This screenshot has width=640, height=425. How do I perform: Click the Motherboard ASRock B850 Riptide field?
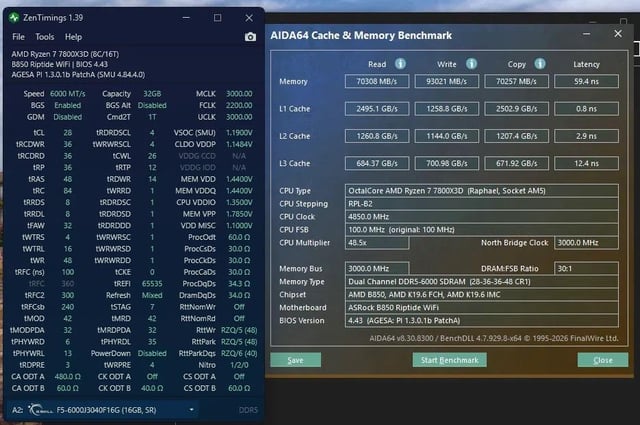482,307
